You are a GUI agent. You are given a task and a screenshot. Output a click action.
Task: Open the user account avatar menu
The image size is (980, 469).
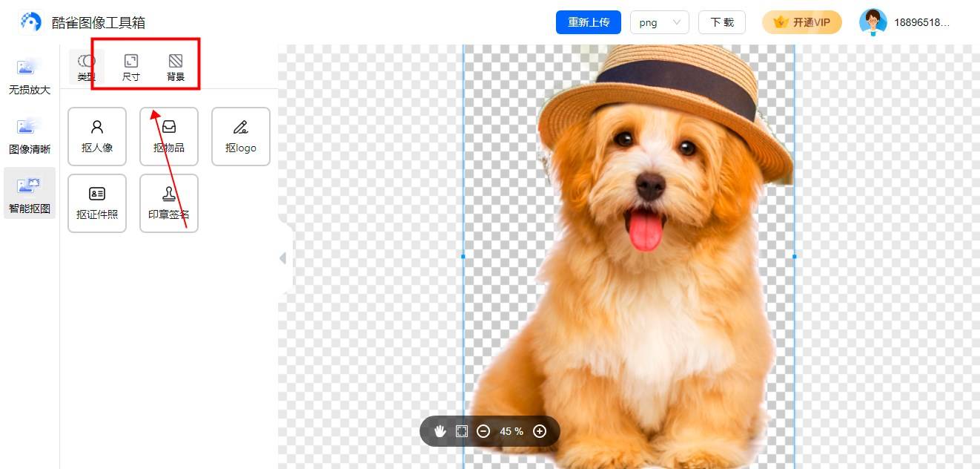(x=873, y=22)
